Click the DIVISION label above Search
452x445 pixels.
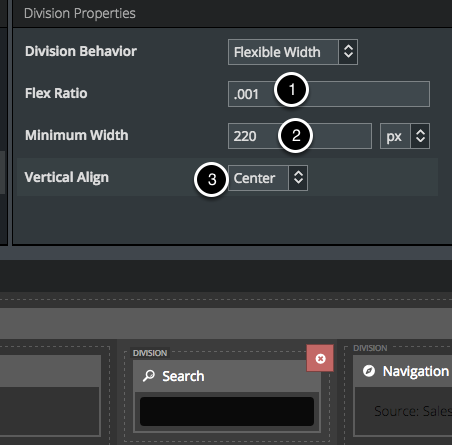click(150, 353)
